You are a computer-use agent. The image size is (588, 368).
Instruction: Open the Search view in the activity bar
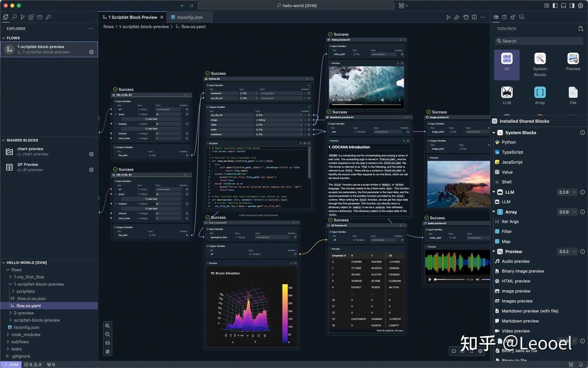tap(14, 17)
